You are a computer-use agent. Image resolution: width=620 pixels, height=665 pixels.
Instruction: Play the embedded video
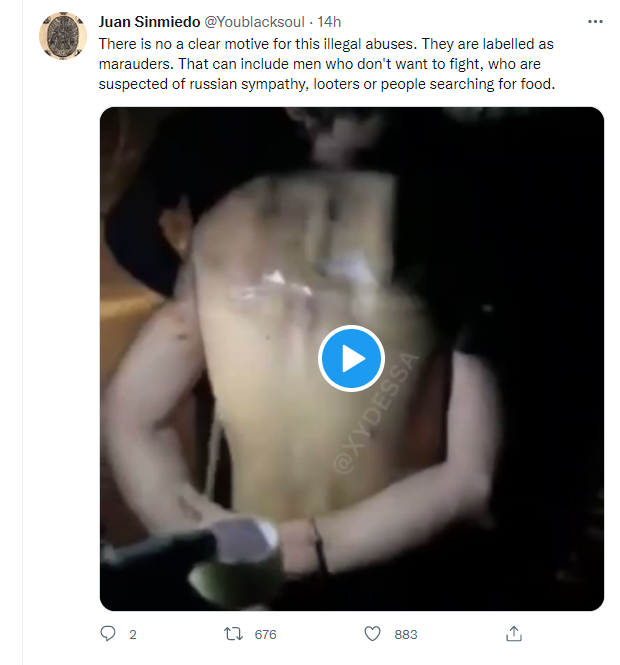[x=351, y=358]
